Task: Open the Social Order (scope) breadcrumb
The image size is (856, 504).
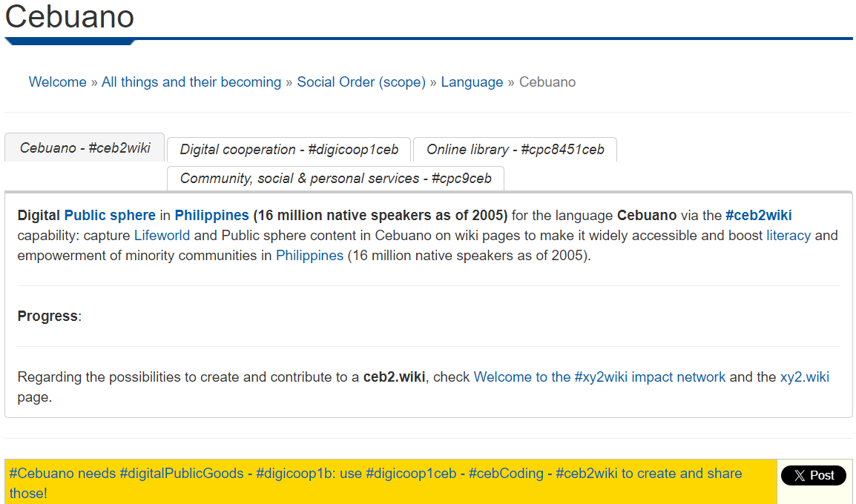Action: [x=361, y=82]
